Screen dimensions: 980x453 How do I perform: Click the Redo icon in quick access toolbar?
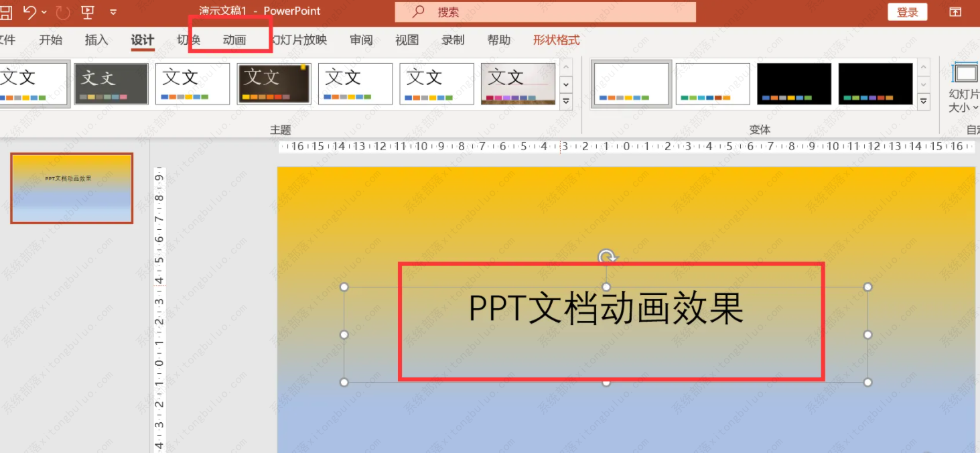click(63, 11)
